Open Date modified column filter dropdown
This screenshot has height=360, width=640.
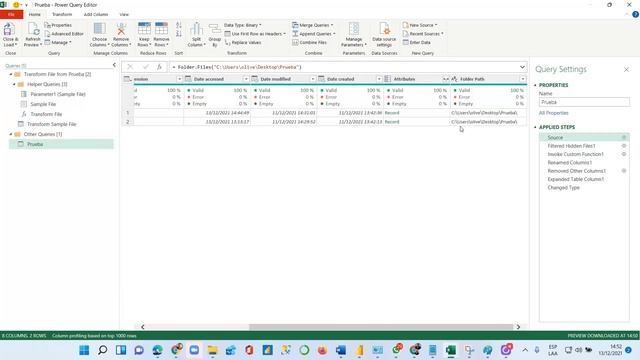point(313,79)
